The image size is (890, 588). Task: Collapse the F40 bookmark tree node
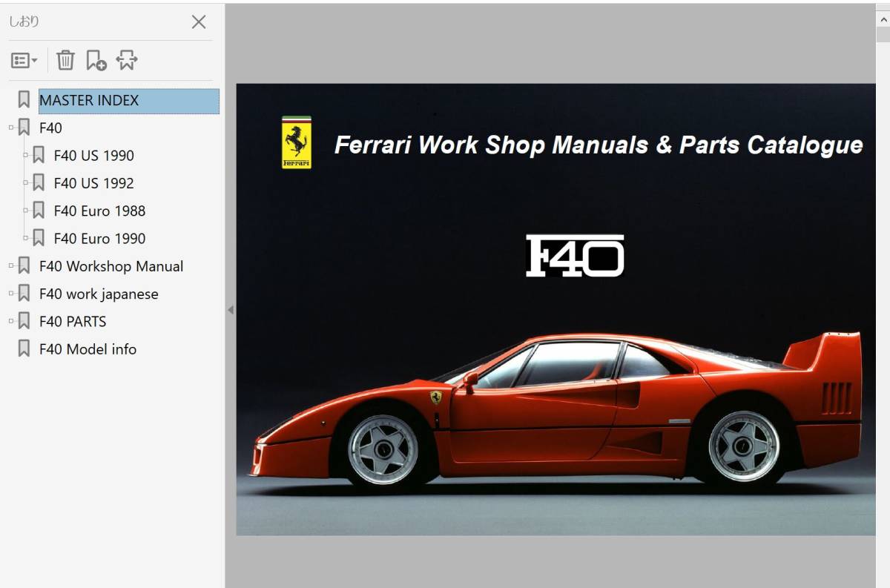[x=11, y=128]
